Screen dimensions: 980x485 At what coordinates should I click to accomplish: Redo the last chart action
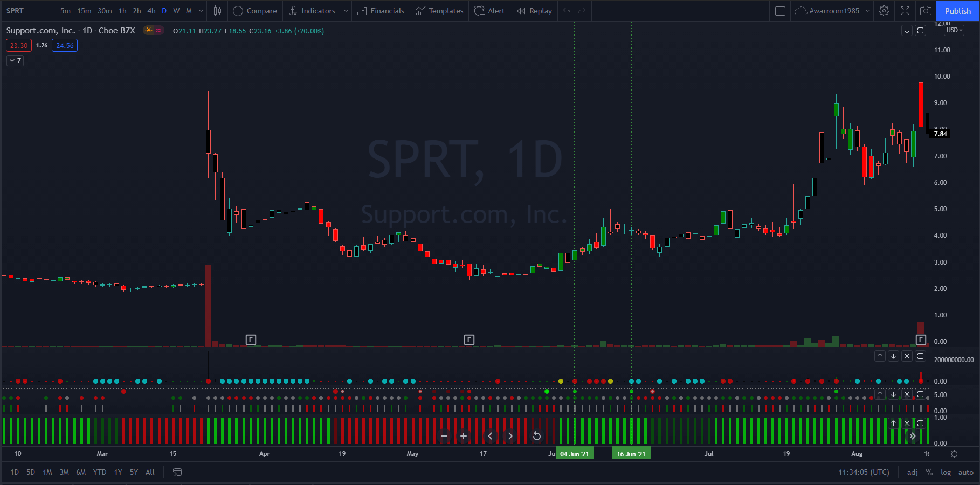pyautogui.click(x=582, y=11)
